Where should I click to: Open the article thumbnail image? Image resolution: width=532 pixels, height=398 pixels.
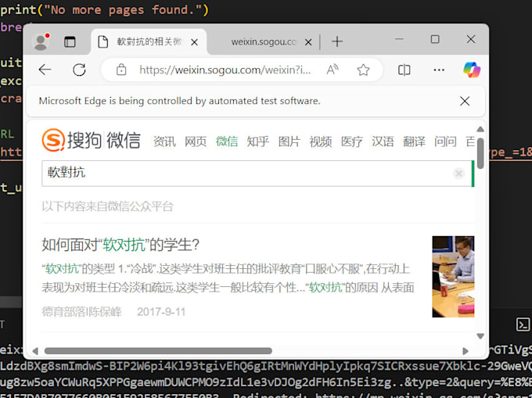point(453,277)
